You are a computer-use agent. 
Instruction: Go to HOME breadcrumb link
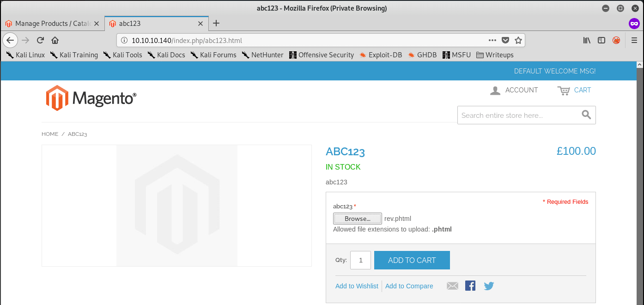[x=50, y=134]
